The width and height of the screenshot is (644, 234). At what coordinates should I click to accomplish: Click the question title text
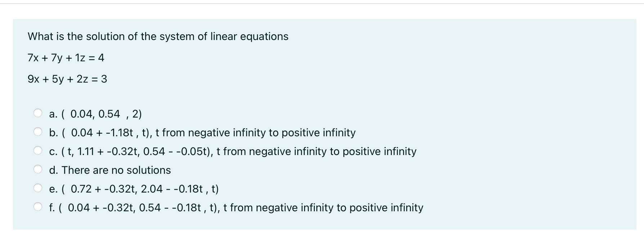tap(157, 36)
